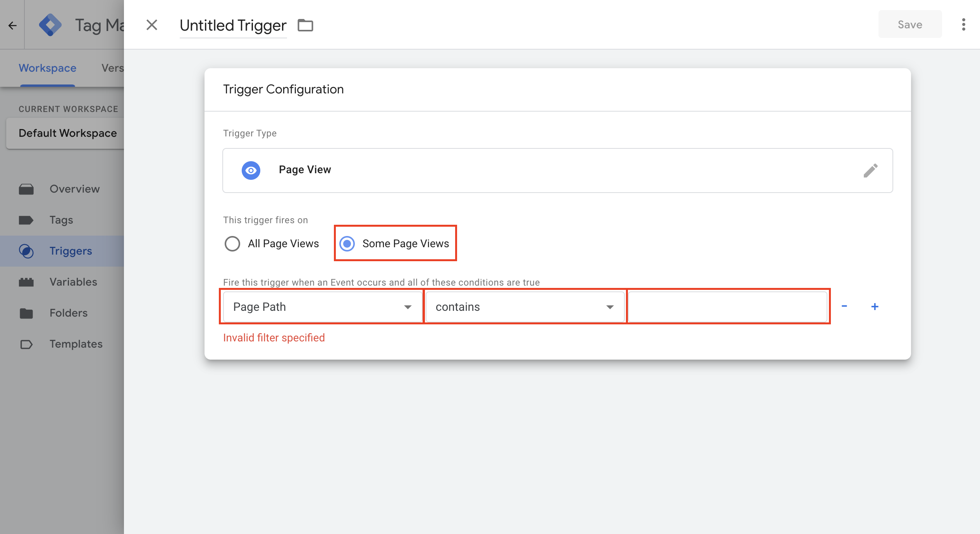Open the three-dot more actions menu
This screenshot has width=980, height=534.
[963, 24]
